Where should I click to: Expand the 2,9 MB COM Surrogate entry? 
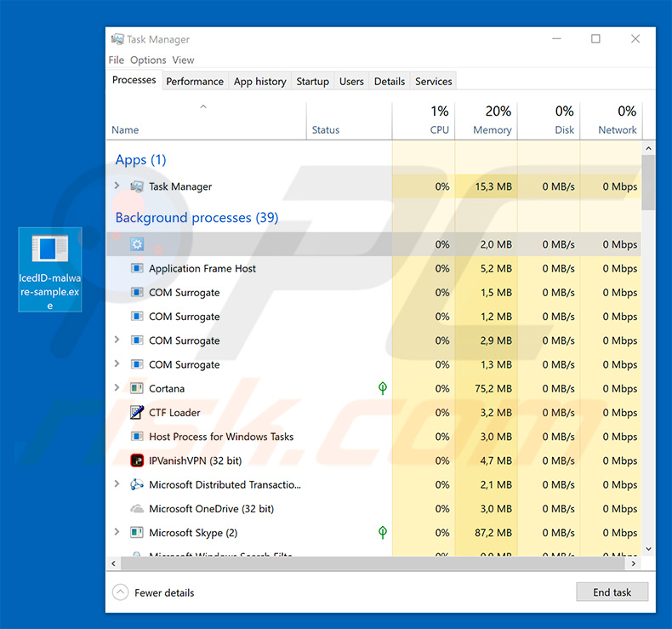pos(117,340)
